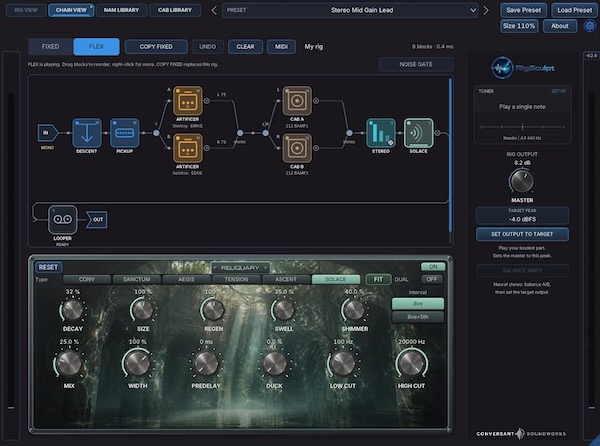Select the CAB A cabinet block
This screenshot has width=600, height=446.
297,101
